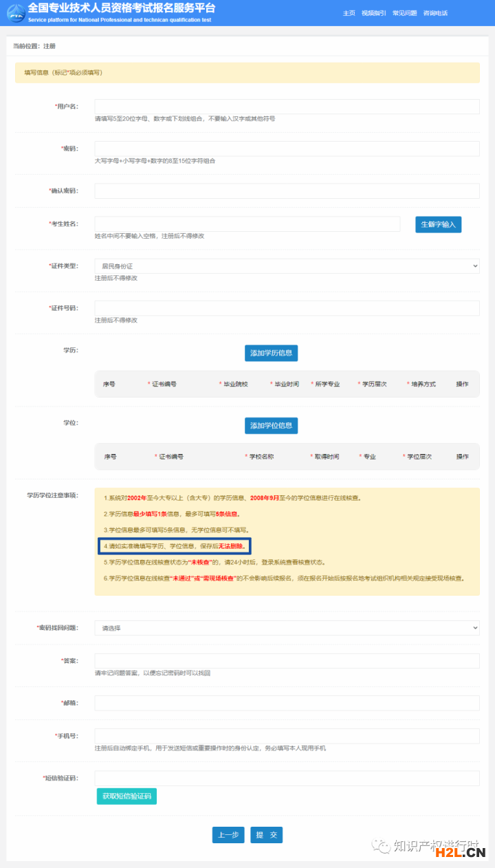
Task: Open the 主页 navigation link
Action: pyautogui.click(x=349, y=13)
